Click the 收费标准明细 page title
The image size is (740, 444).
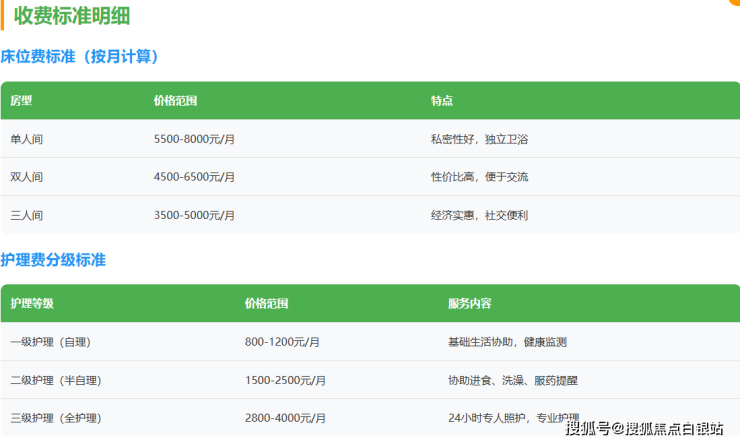[x=71, y=16]
